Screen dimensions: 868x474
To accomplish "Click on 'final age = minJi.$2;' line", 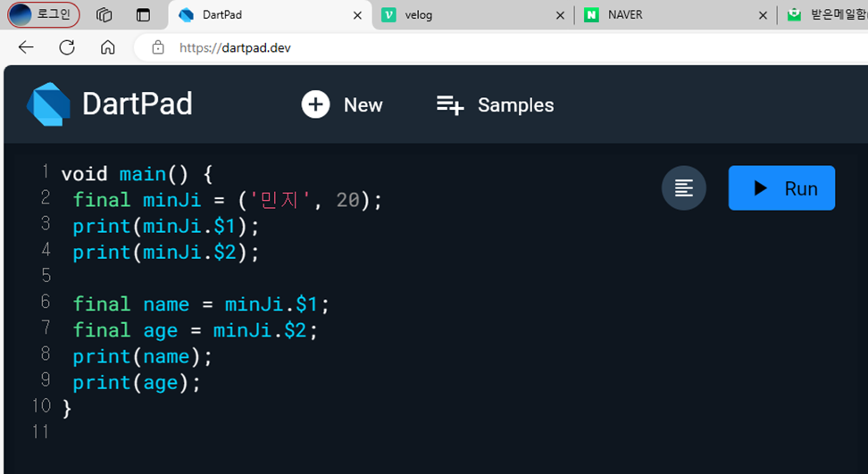I will click(196, 331).
